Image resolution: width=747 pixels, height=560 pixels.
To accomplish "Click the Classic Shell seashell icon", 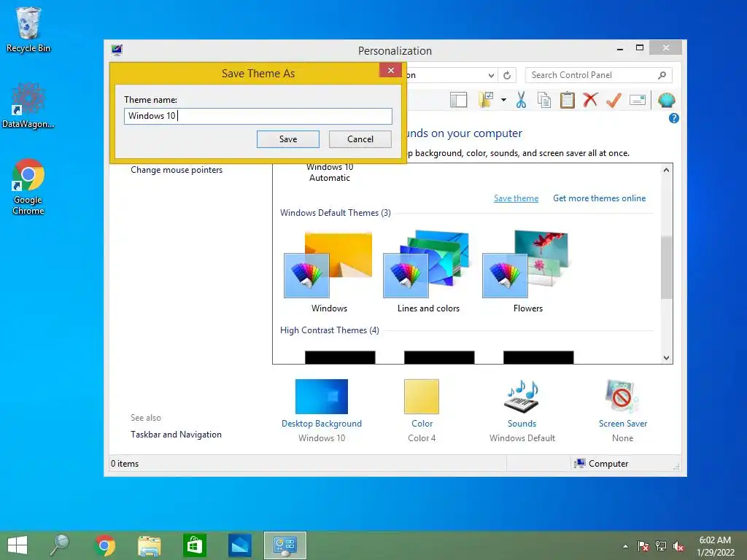I will (x=667, y=100).
